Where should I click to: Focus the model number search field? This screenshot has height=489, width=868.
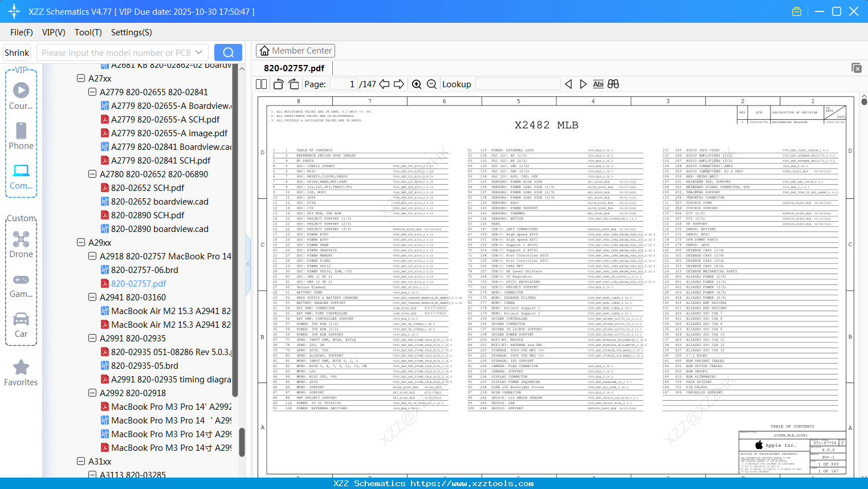116,52
